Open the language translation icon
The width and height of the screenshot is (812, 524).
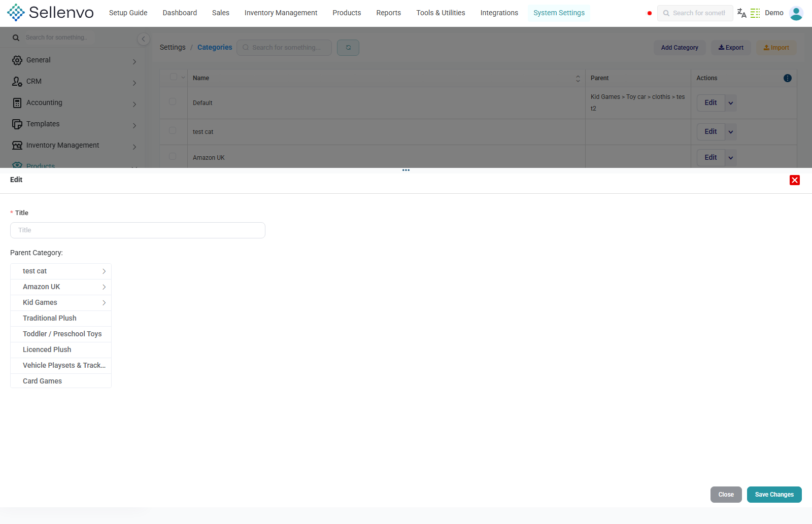point(741,13)
